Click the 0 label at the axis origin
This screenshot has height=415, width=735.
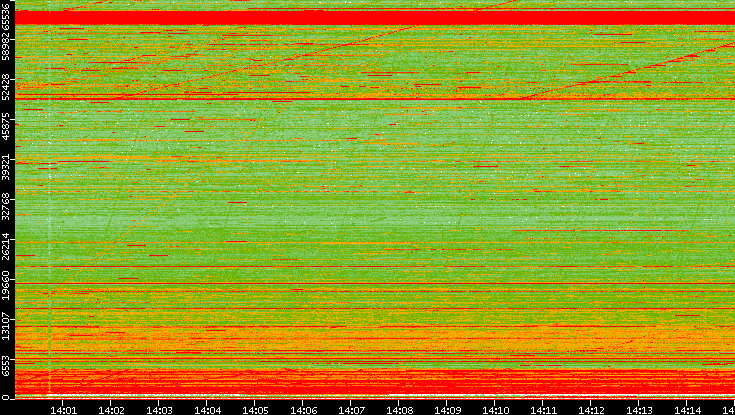pos(5,398)
